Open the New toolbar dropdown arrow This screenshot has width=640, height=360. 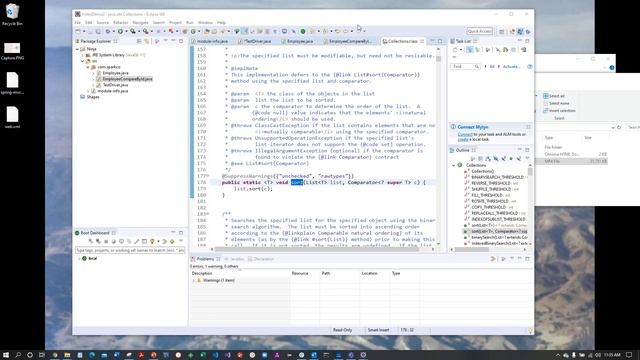click(84, 31)
